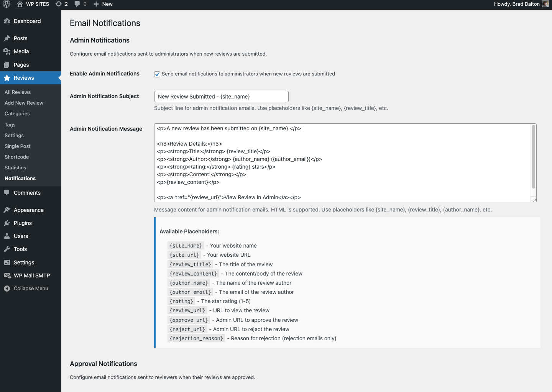Open the Shortcode submenu link
Image resolution: width=552 pixels, height=392 pixels.
coord(16,157)
